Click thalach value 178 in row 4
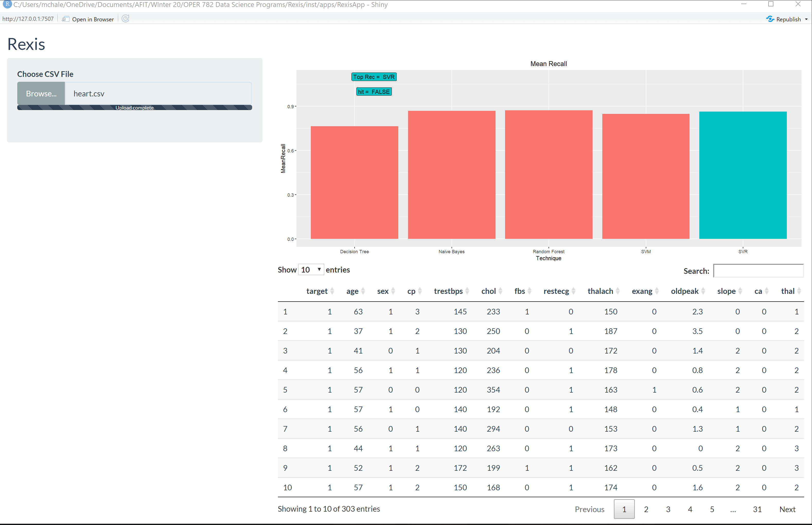 [x=611, y=370]
